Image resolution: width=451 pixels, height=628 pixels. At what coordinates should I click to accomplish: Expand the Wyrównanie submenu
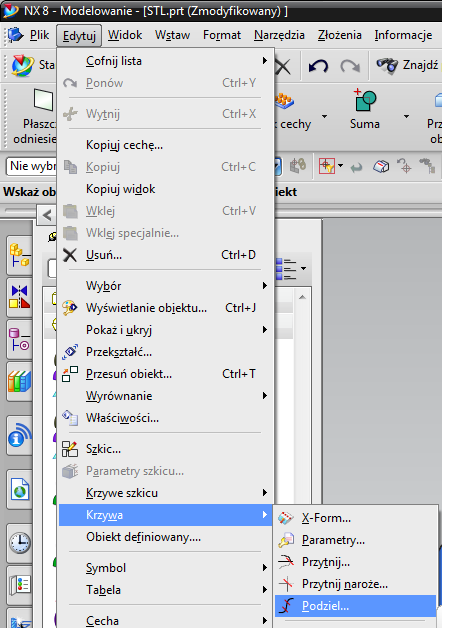click(166, 396)
